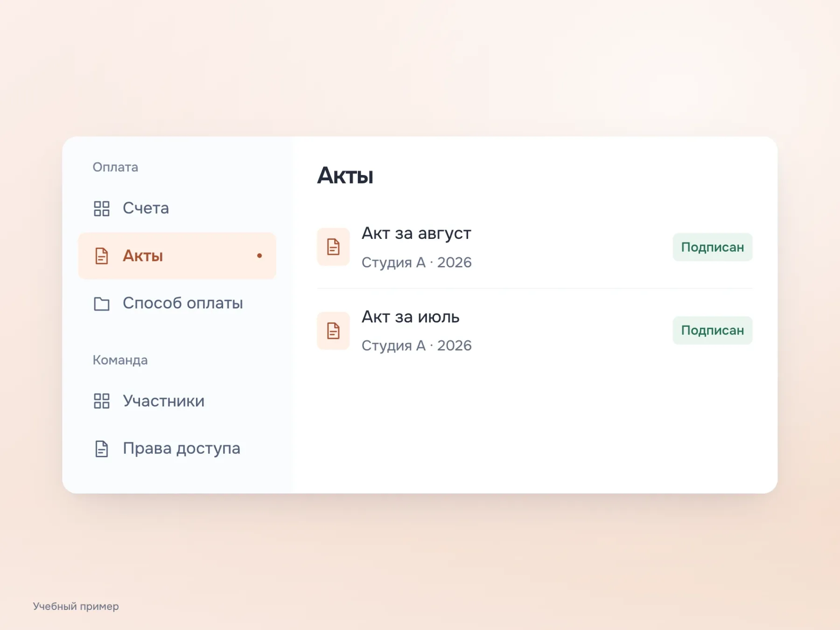This screenshot has height=630, width=840.
Task: Click the document icon beside Акты in sidebar
Action: (101, 256)
